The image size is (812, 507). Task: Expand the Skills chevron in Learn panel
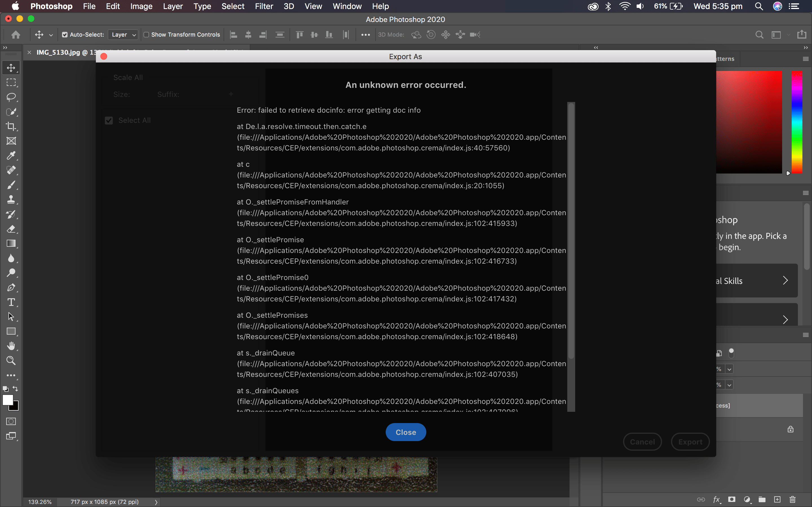pyautogui.click(x=785, y=281)
